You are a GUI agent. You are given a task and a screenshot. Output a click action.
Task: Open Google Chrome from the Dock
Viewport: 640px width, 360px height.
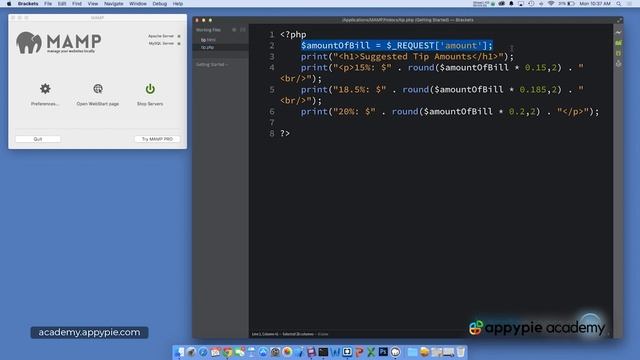tap(227, 352)
